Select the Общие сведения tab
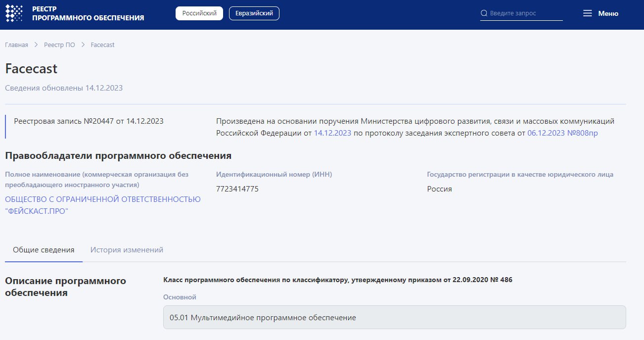644x340 pixels. 44,249
